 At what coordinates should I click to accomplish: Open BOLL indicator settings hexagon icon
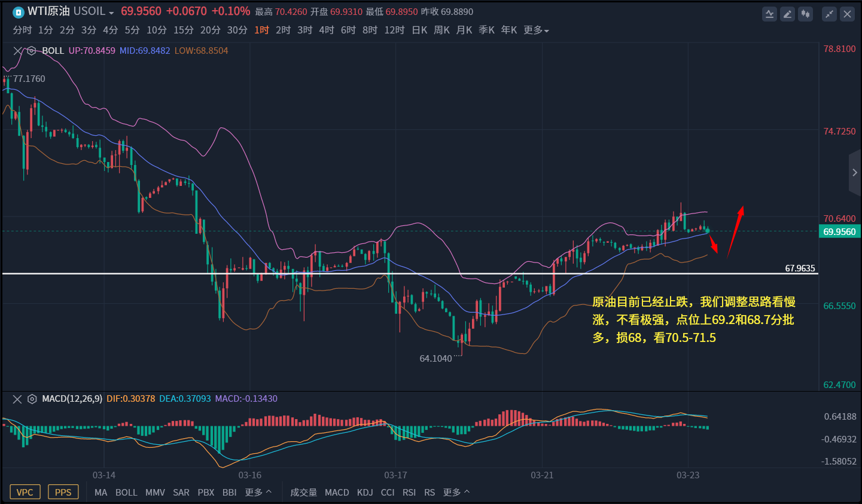32,51
